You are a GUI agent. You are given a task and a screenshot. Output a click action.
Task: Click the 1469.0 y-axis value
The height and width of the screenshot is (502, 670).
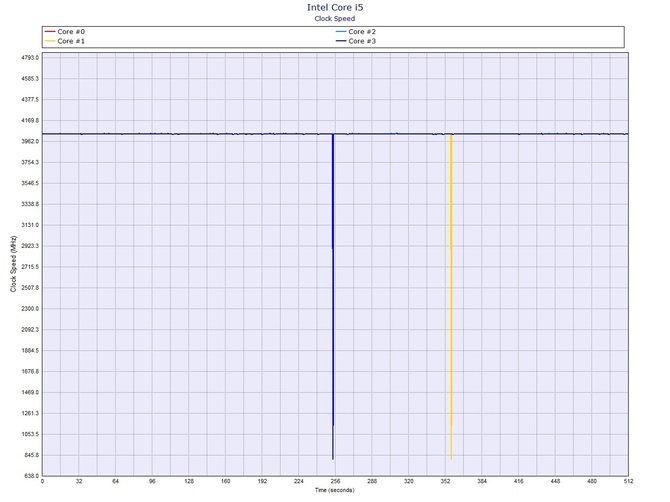point(30,392)
